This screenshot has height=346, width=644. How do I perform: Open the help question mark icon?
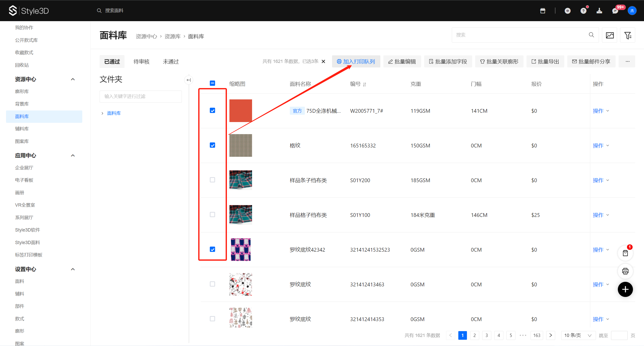tap(583, 11)
